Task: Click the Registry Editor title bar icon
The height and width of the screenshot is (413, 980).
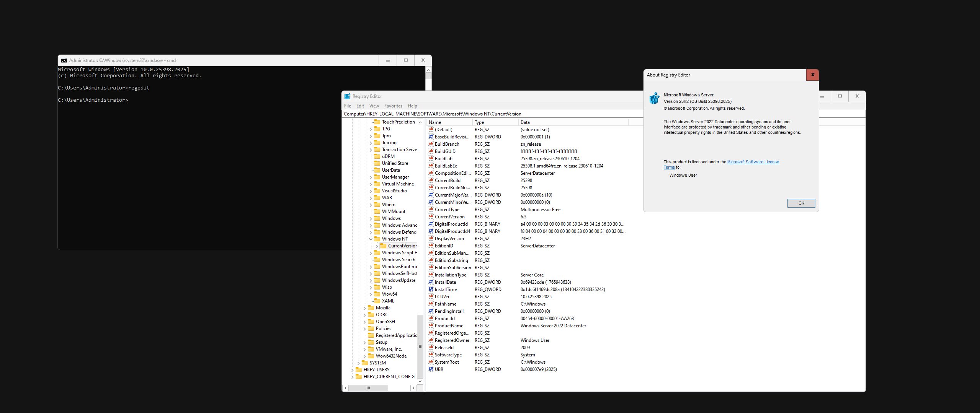Action: pos(347,96)
